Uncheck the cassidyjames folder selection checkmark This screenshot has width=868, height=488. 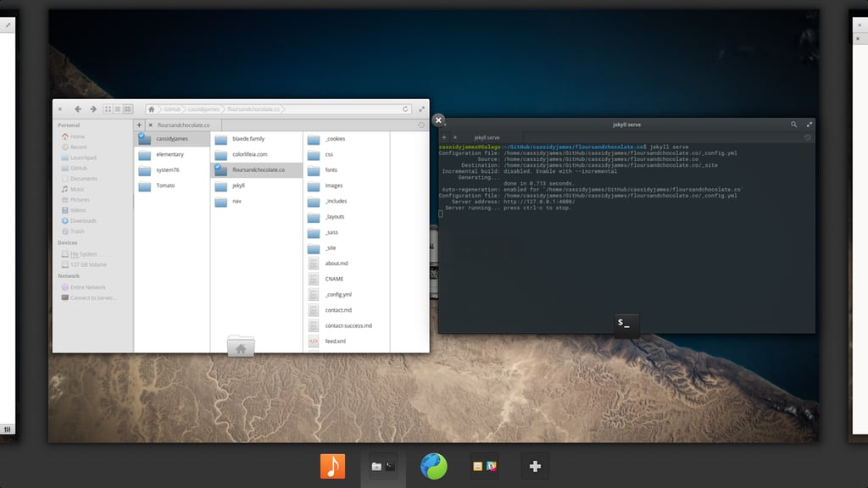142,135
